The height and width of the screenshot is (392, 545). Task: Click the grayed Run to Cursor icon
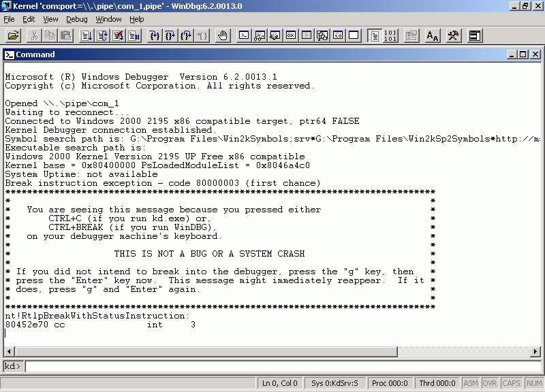[202, 35]
